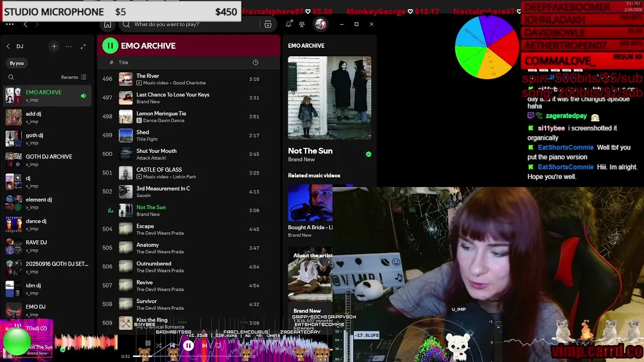Select the Outnumbered track row

[188, 266]
